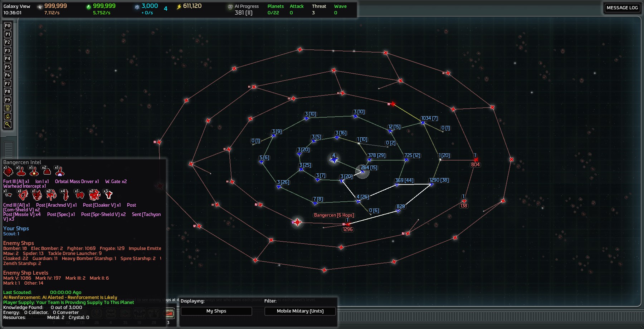
Task: Open the magnifying glass search icon
Action: (8, 125)
